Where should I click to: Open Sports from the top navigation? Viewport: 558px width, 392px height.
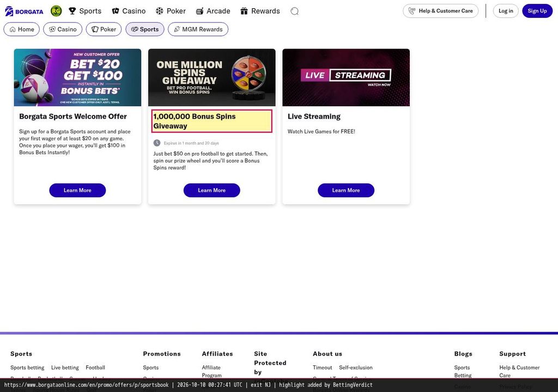[85, 11]
